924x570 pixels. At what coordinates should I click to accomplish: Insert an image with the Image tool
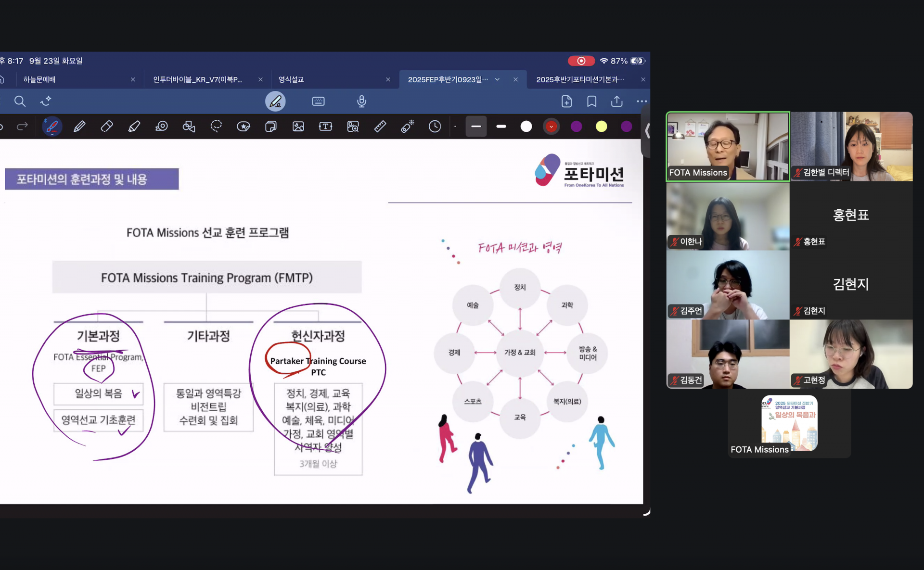click(x=298, y=127)
